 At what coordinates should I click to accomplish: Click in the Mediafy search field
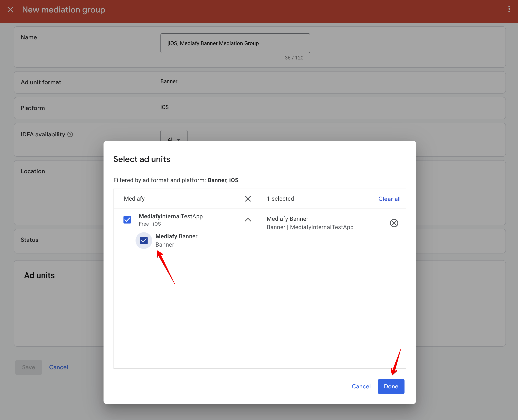[179, 199]
